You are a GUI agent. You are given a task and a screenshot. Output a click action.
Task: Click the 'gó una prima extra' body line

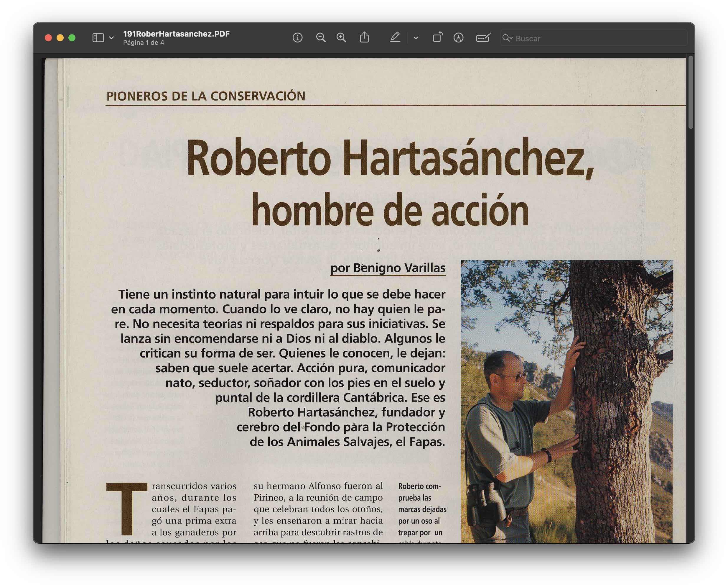click(194, 521)
